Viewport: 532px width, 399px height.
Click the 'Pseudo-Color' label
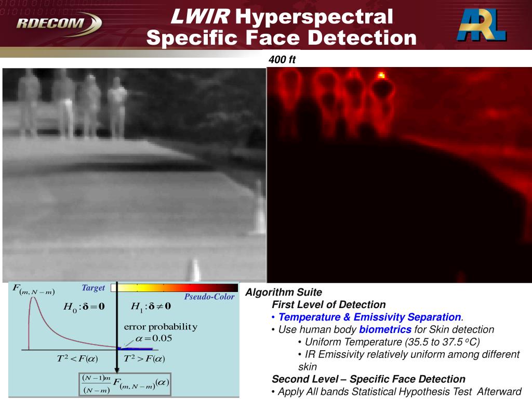pyautogui.click(x=209, y=297)
